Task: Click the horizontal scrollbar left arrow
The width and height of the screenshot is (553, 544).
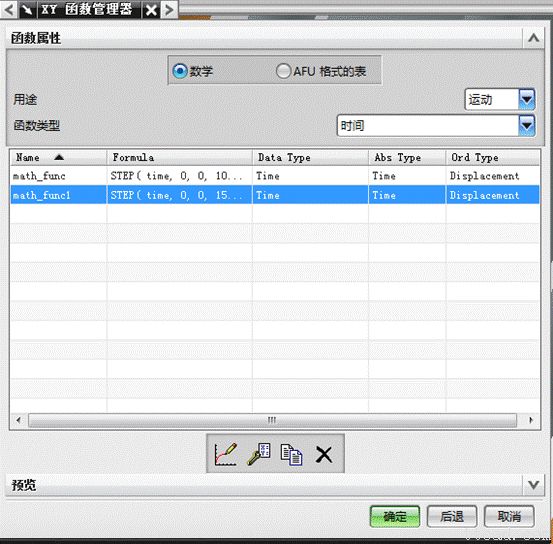Action: [x=18, y=420]
